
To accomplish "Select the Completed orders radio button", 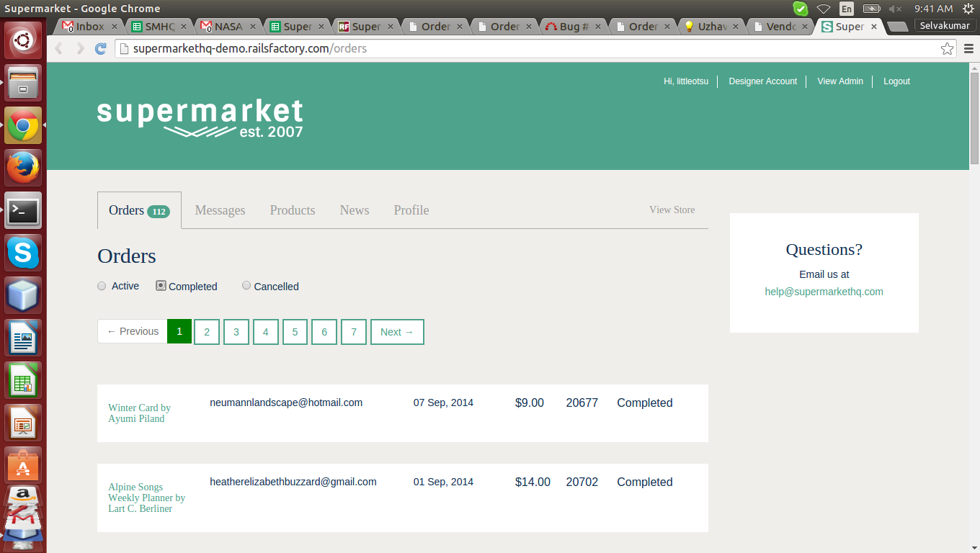I will click(x=161, y=286).
